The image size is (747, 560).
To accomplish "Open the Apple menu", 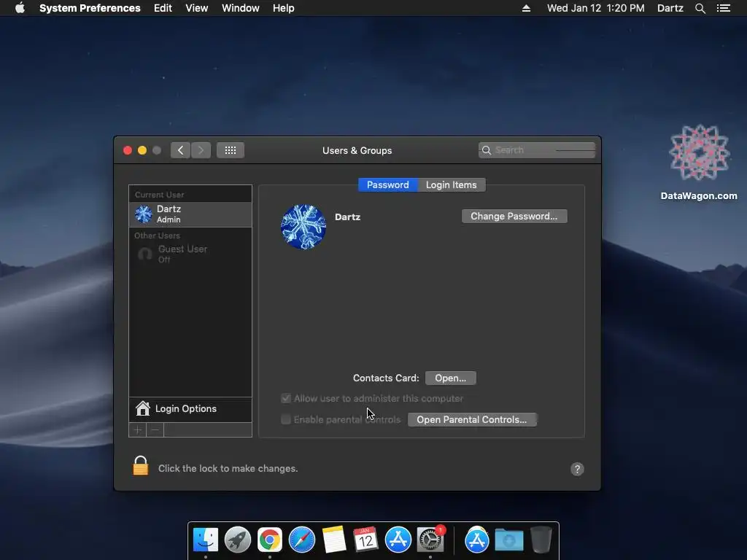I will click(x=20, y=8).
